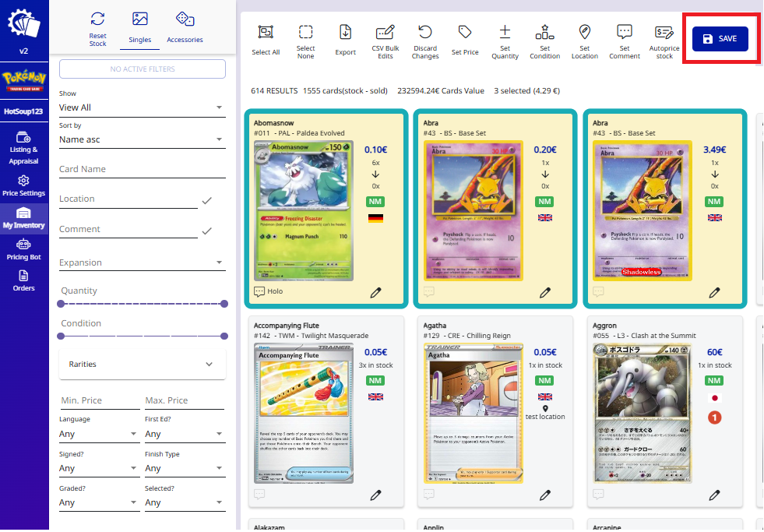This screenshot has width=764, height=532.
Task: Click the Aggron red badge showing 1
Action: [714, 417]
